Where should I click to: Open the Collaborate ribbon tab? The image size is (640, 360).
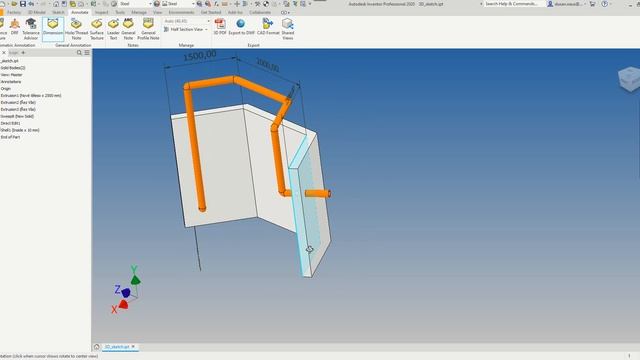260,13
